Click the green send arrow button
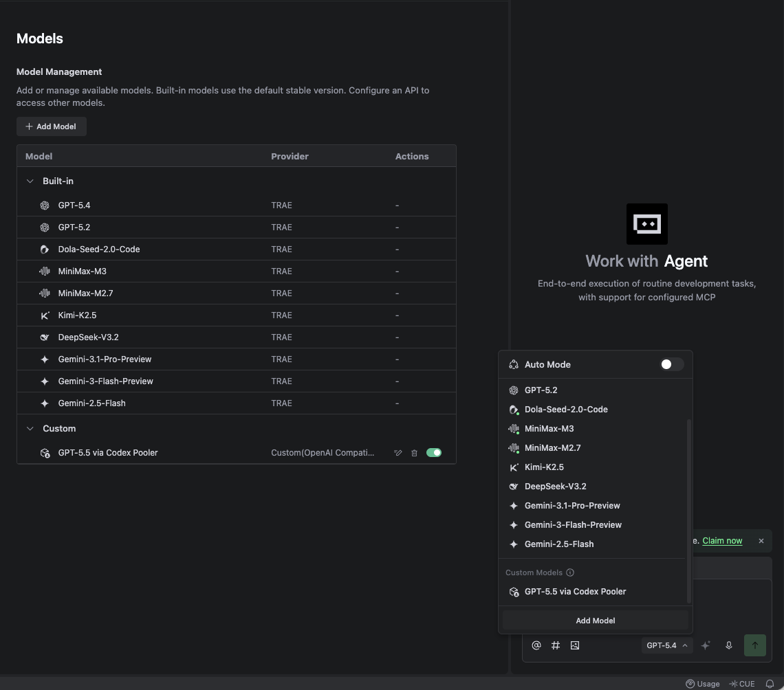784x690 pixels. click(x=755, y=645)
